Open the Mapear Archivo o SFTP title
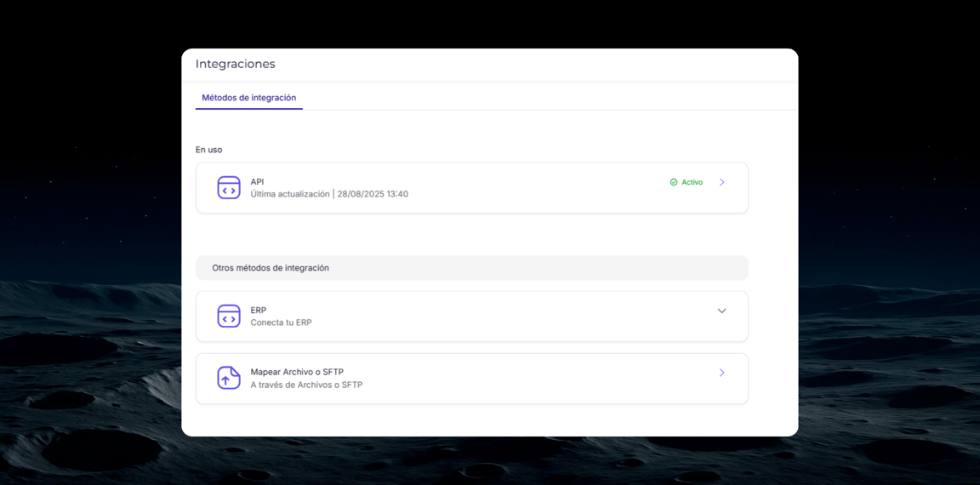Image resolution: width=980 pixels, height=485 pixels. coord(296,372)
